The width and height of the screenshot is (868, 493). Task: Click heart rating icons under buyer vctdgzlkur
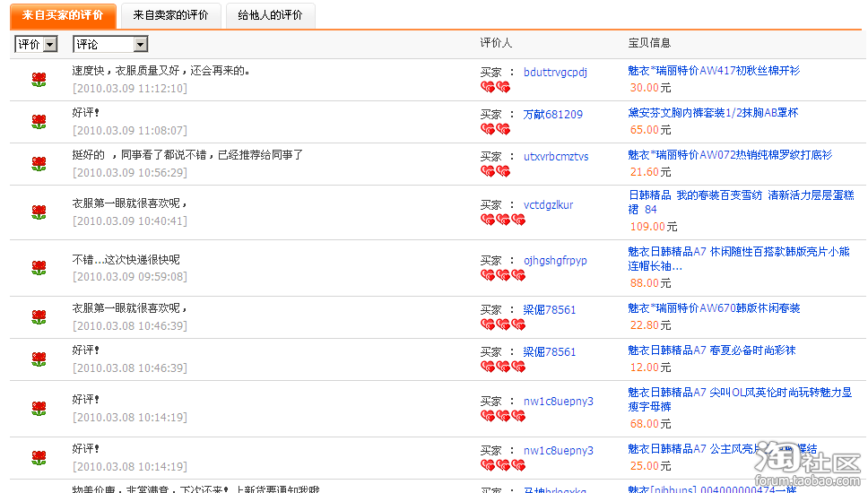click(x=502, y=220)
